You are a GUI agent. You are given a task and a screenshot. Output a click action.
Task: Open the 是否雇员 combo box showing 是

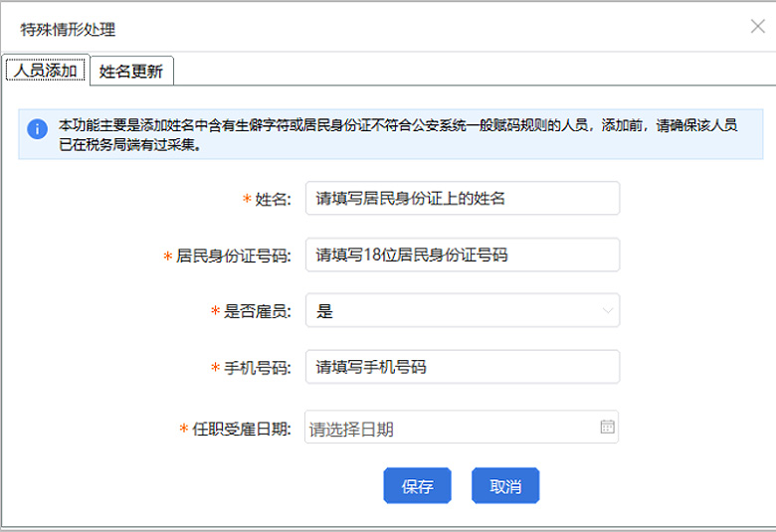point(462,311)
